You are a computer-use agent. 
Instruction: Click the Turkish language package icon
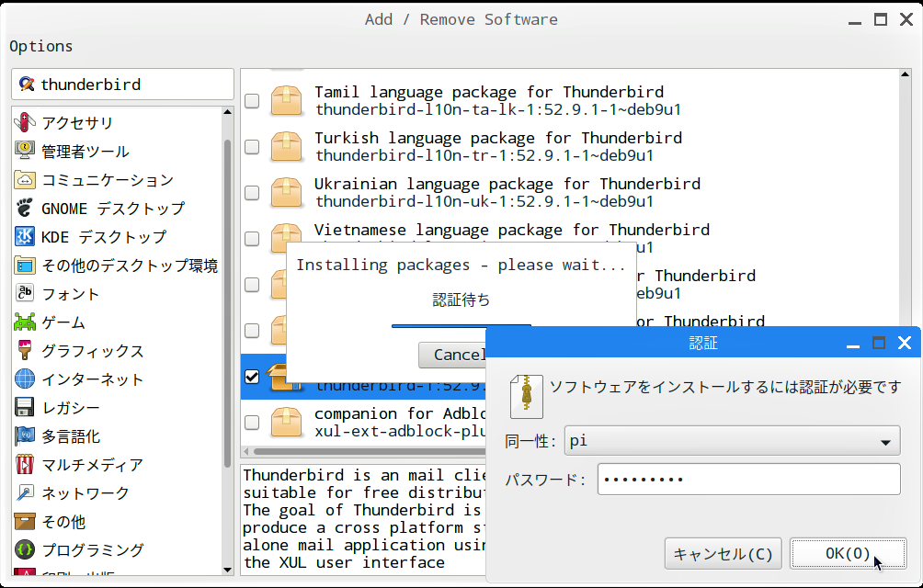(x=286, y=146)
